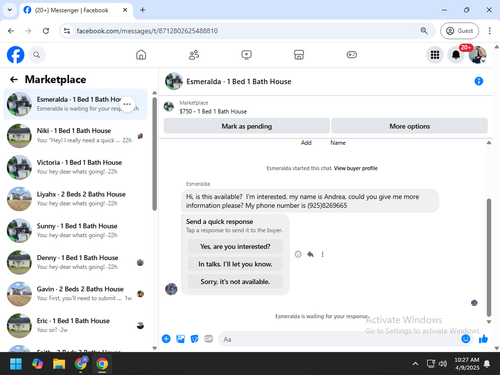
Task: Send a thumbs-up like
Action: (x=483, y=339)
